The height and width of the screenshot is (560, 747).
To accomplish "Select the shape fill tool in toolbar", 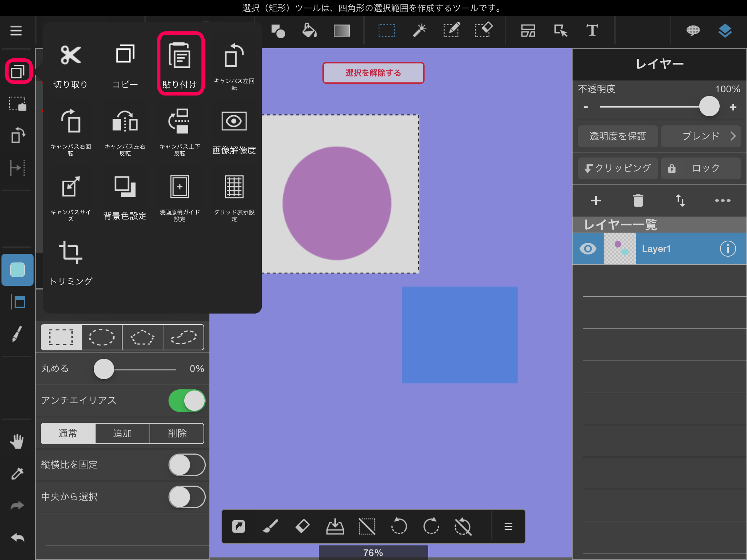I will click(x=278, y=31).
